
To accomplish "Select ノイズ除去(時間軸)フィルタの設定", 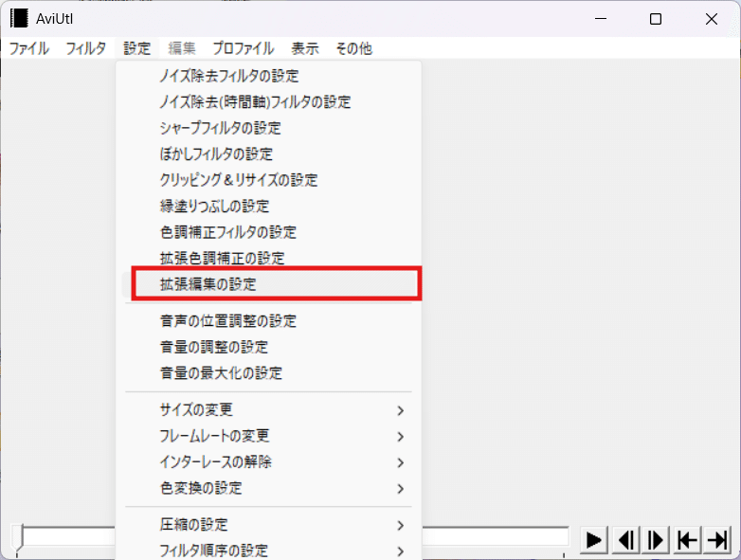I will 268,102.
